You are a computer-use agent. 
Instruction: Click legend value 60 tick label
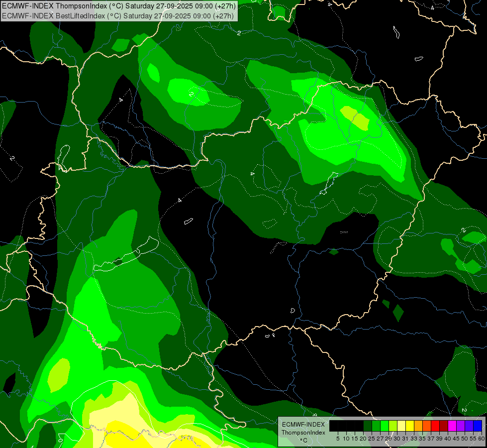tap(482, 438)
